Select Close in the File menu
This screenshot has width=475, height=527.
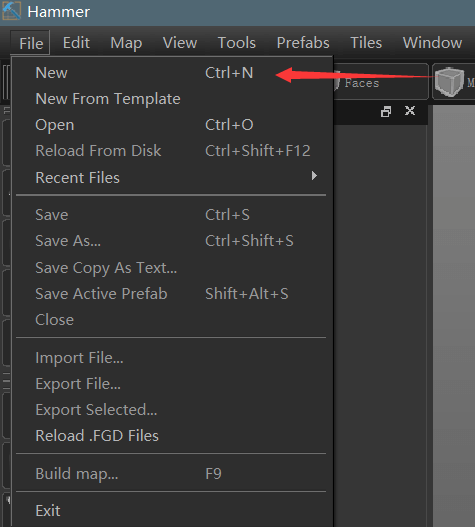tap(171, 320)
